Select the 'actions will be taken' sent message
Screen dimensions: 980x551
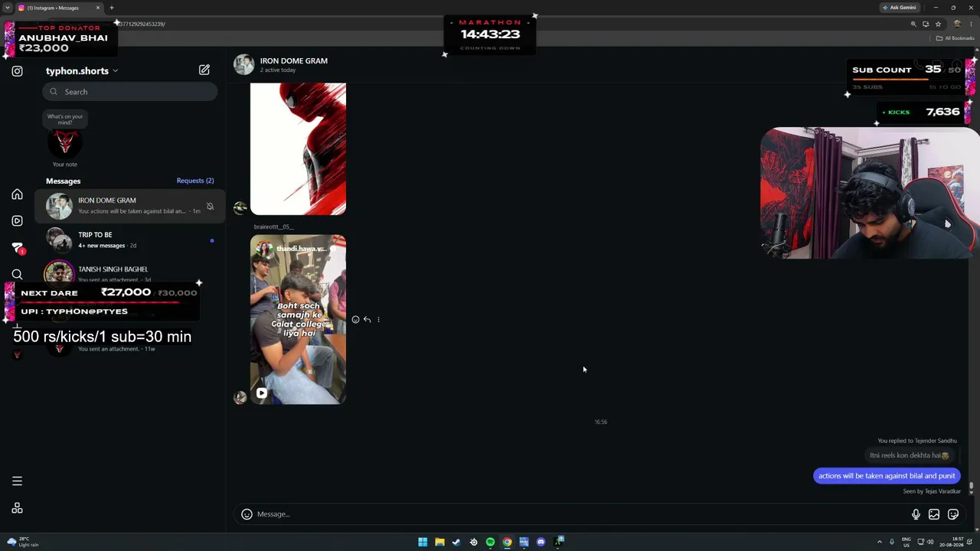887,476
